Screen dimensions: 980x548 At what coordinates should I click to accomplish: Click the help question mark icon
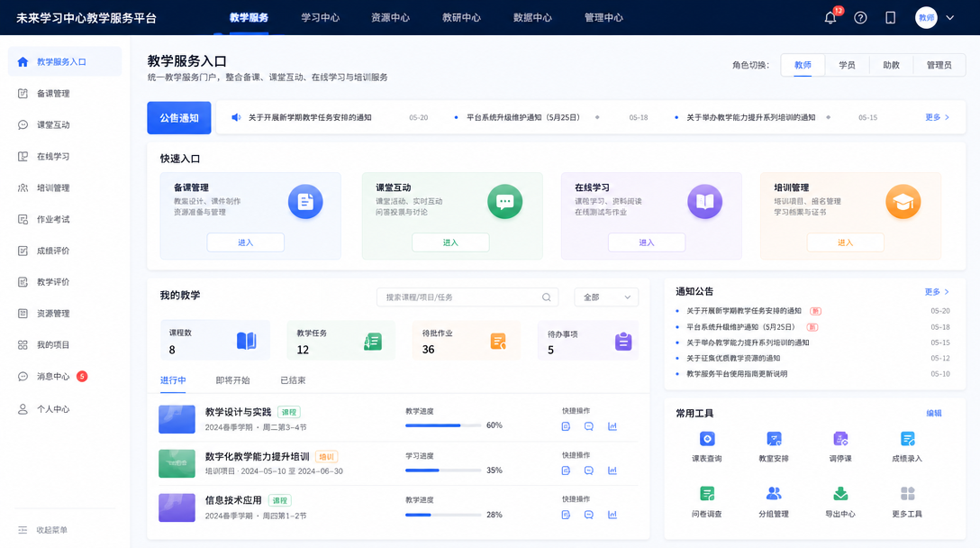click(x=860, y=17)
